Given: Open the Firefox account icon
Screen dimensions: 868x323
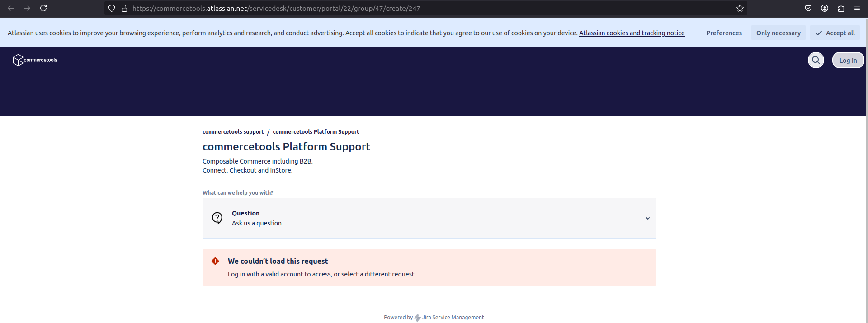Looking at the screenshot, I should (x=825, y=8).
